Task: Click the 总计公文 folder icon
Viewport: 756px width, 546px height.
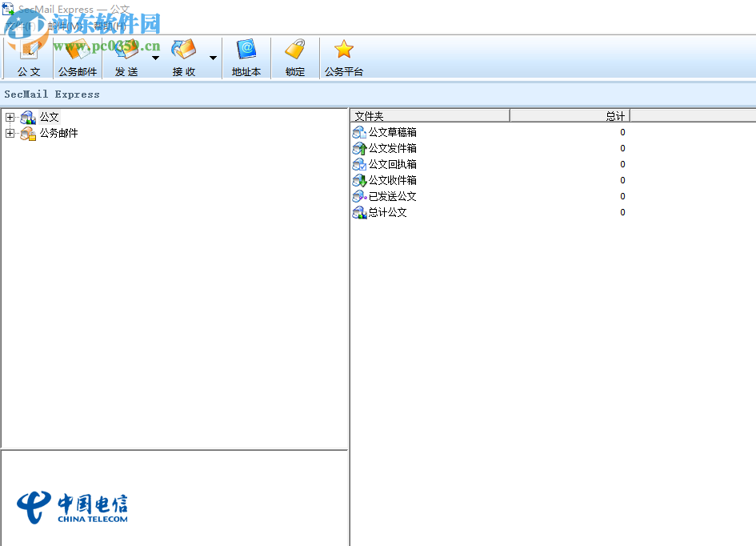Action: [x=359, y=212]
